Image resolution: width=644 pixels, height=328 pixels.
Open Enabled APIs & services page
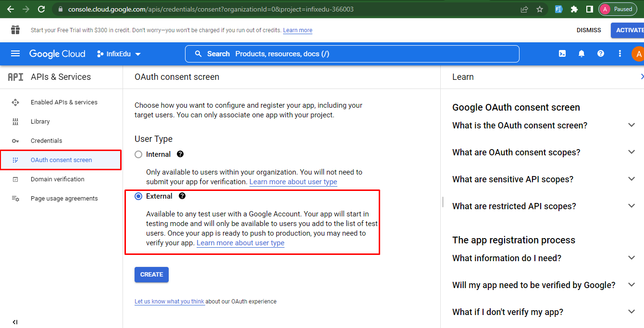[x=62, y=102]
